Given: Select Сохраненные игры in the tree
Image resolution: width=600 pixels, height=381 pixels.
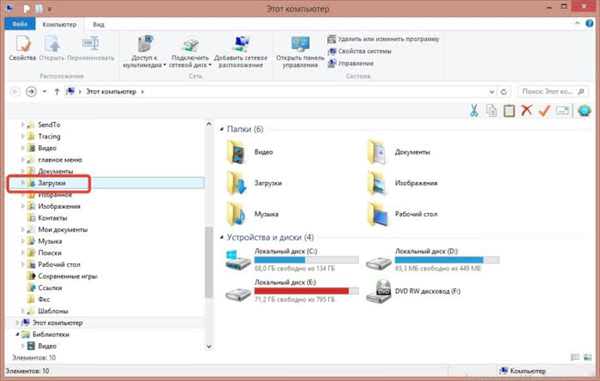Looking at the screenshot, I should coord(68,276).
